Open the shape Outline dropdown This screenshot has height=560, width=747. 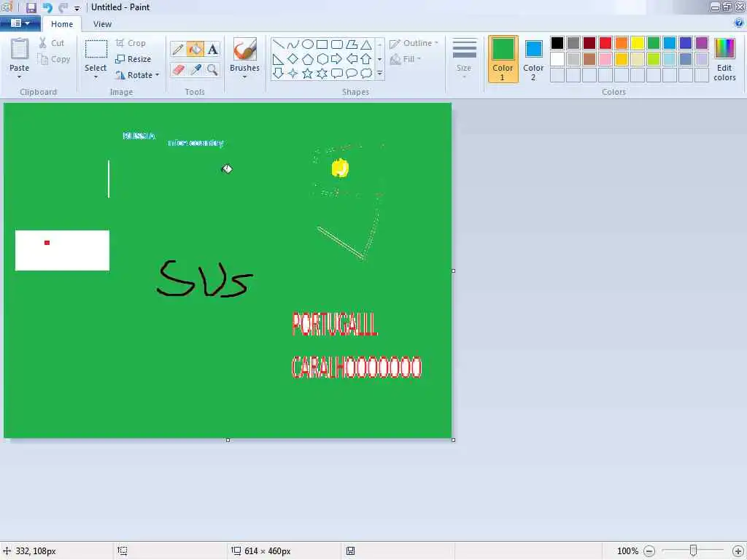tap(414, 43)
